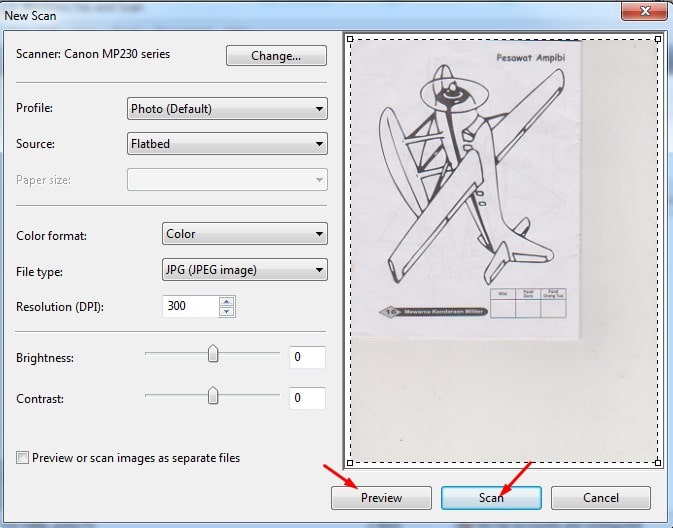Click the Change... scanner button

click(276, 56)
